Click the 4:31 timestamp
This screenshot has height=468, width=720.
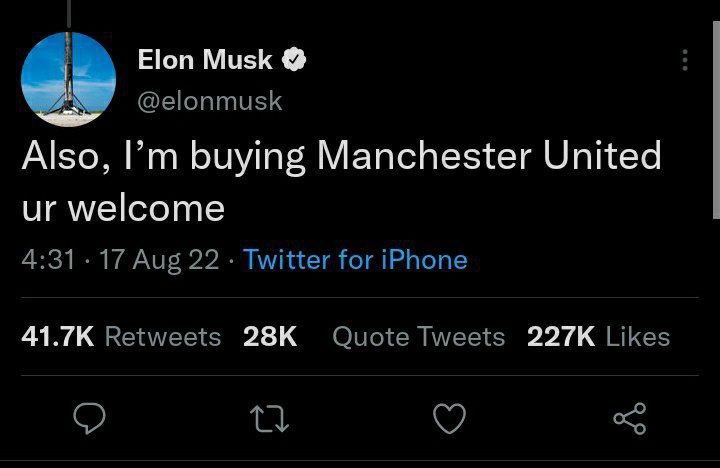point(48,260)
